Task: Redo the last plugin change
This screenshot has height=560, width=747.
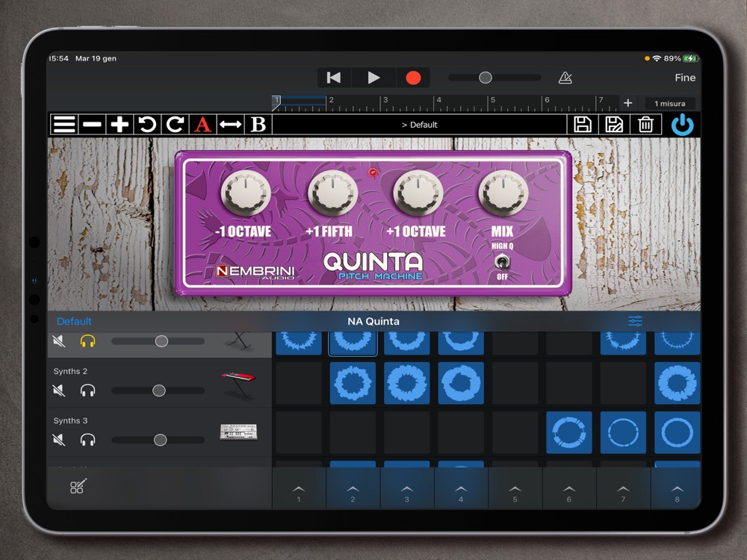Action: 175,125
